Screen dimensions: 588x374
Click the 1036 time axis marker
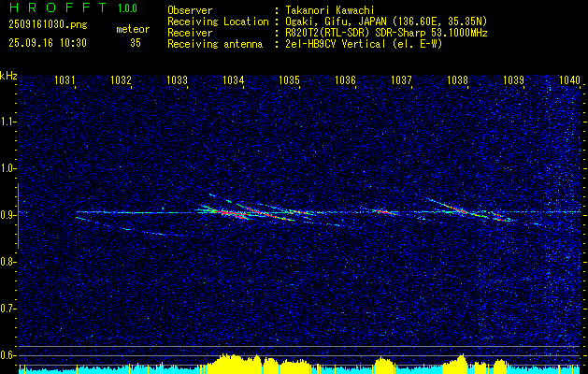click(345, 79)
